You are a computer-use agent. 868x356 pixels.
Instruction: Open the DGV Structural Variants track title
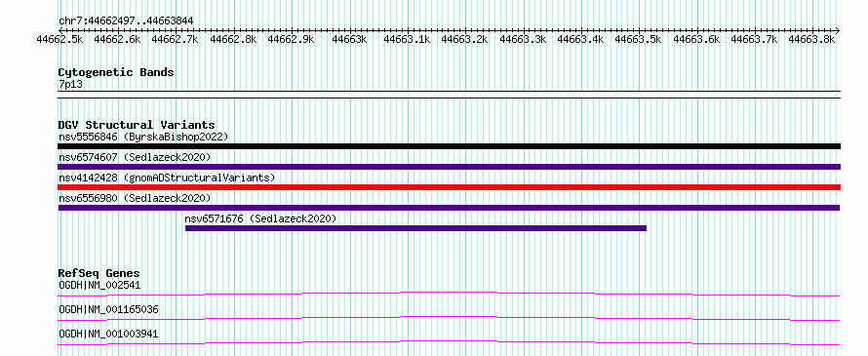(x=137, y=125)
